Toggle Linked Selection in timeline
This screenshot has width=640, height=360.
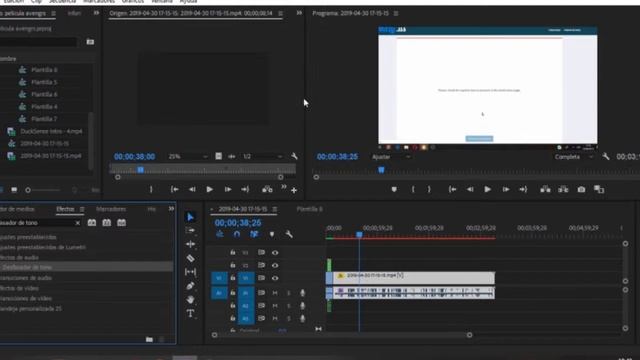254,234
